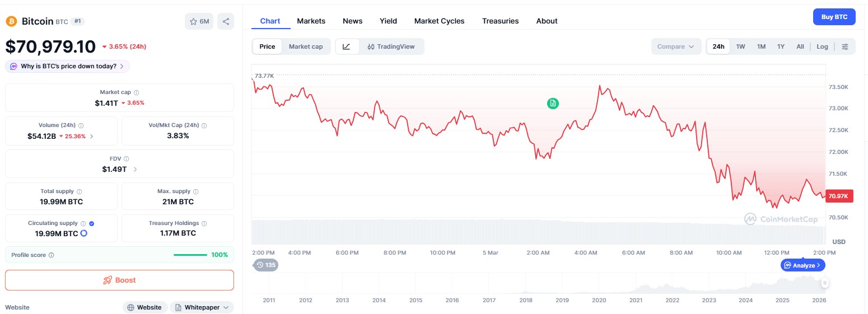Toggle the Log scale option
The width and height of the screenshot is (868, 314).
point(822,46)
